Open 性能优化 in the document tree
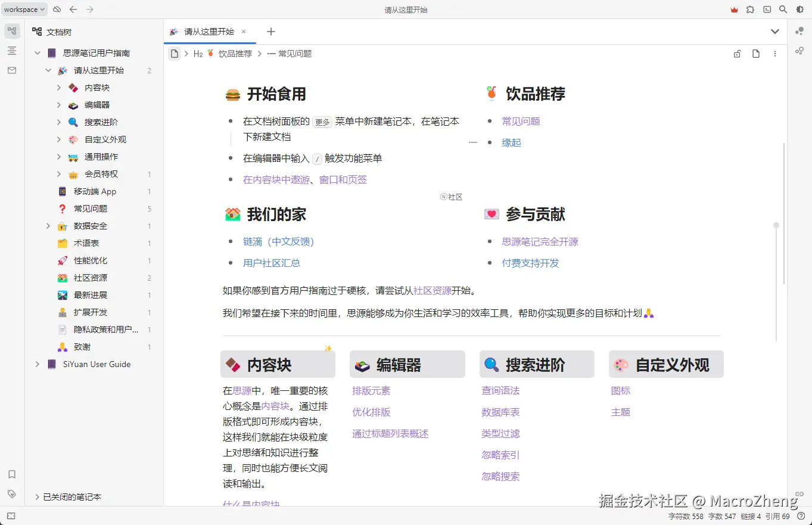This screenshot has height=525, width=812. [91, 260]
